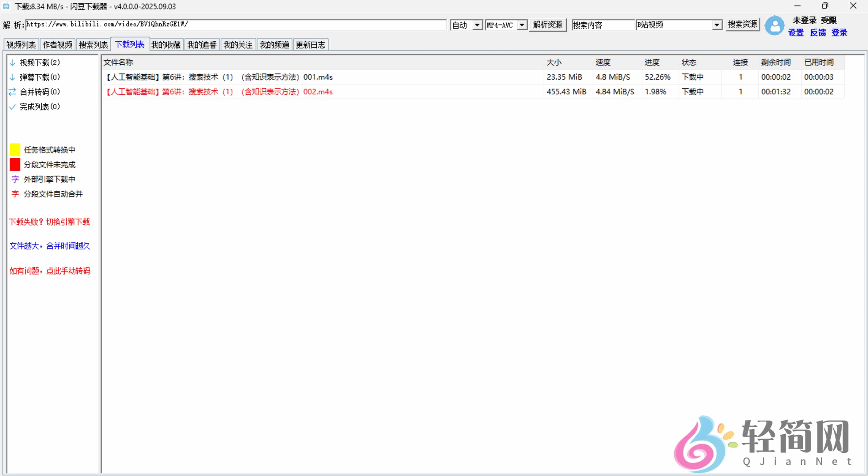Screen dimensions: 868x476
Task: Open the 自动 quality dropdown
Action: pyautogui.click(x=477, y=25)
